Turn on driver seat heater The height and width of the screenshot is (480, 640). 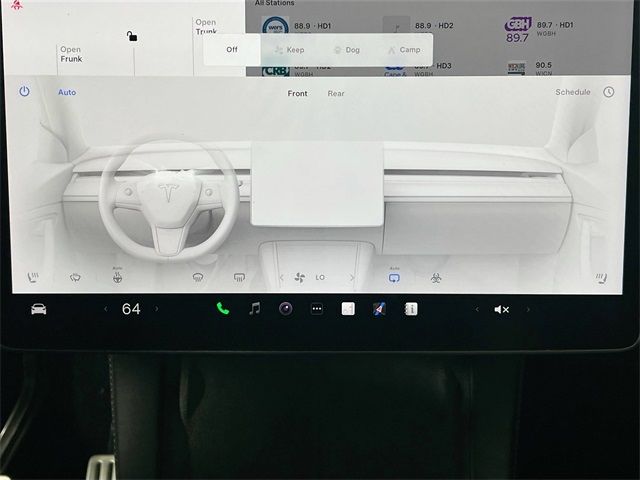33,278
